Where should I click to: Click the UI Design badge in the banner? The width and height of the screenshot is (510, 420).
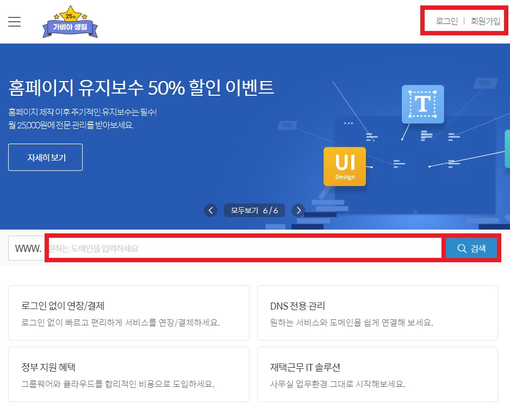[345, 166]
